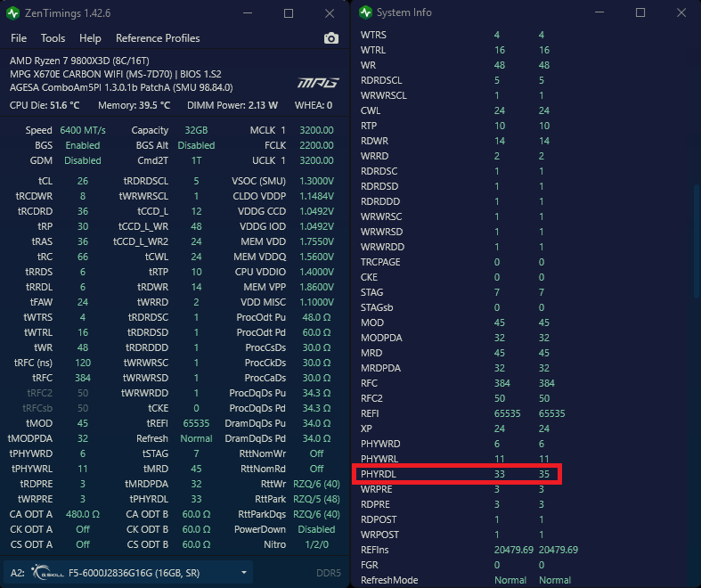Click the PHYRDL row label in System Info
Viewport: 701px width, 588px height.
(379, 474)
